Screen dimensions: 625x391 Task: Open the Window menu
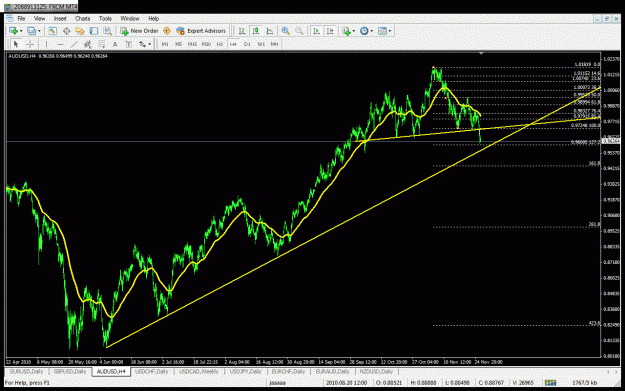[x=130, y=18]
